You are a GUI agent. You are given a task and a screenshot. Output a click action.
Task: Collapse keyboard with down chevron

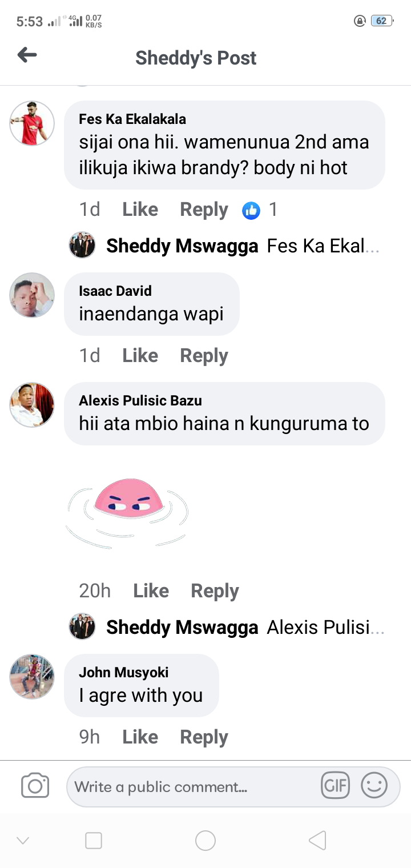click(23, 841)
